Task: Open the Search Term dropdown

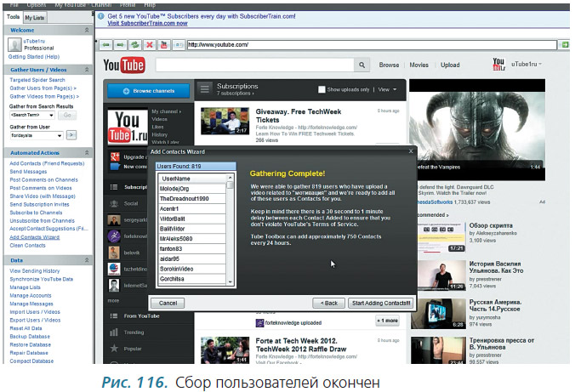Action: tap(51, 115)
